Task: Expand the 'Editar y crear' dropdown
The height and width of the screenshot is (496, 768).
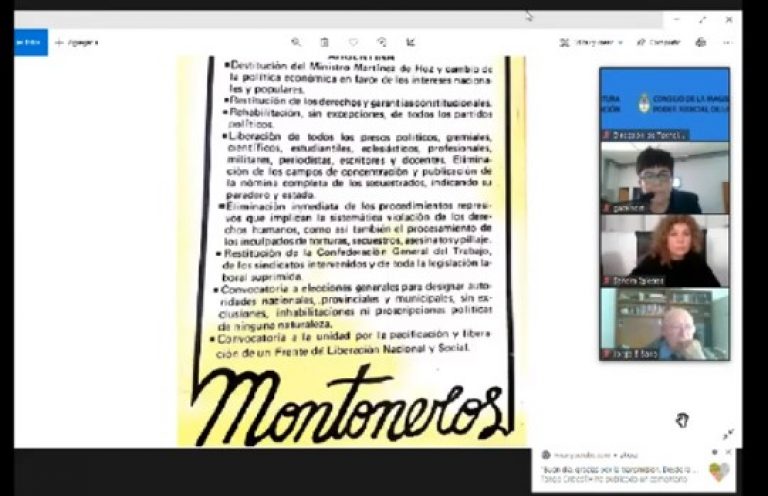Action: (x=591, y=43)
